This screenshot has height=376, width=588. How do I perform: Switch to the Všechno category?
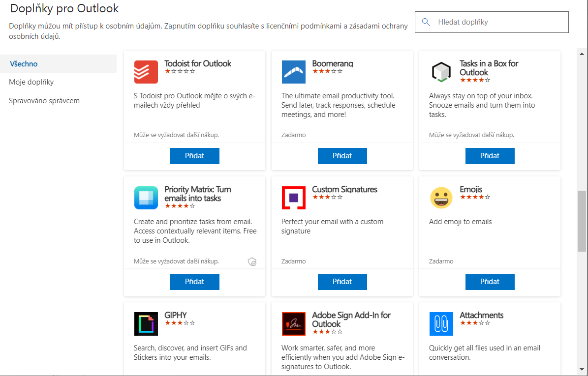coord(24,63)
